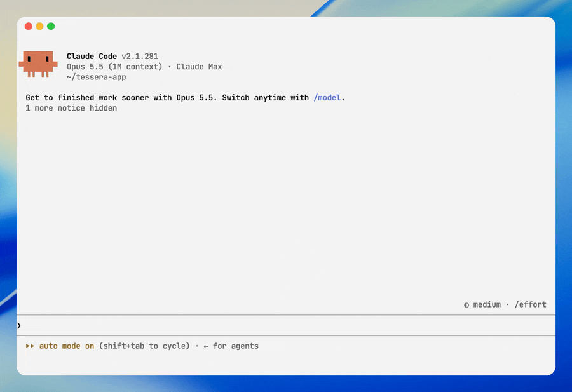Click the /effort command text
Image resolution: width=572 pixels, height=392 pixels.
coord(531,304)
